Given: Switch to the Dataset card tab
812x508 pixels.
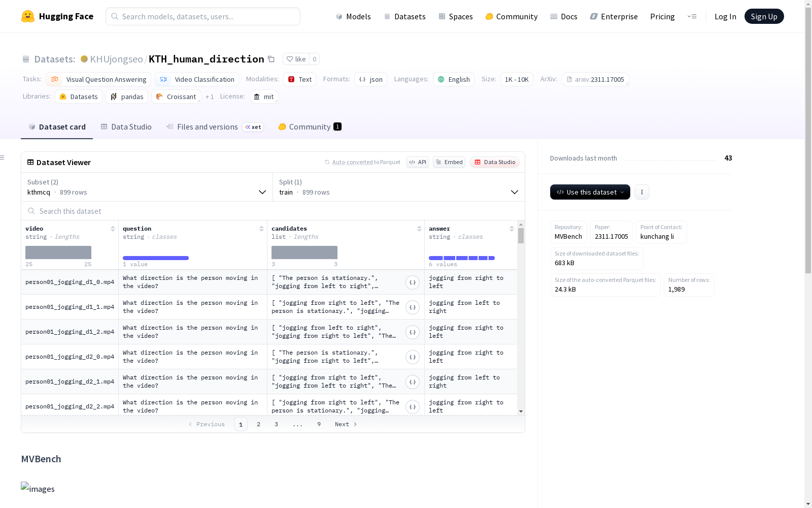Looking at the screenshot, I should tap(57, 127).
